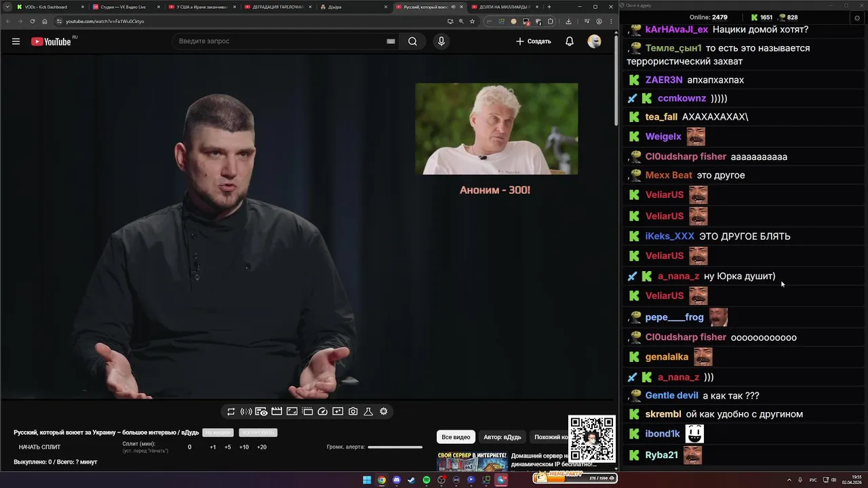Toggle the loop icon in player toolbar

231,411
